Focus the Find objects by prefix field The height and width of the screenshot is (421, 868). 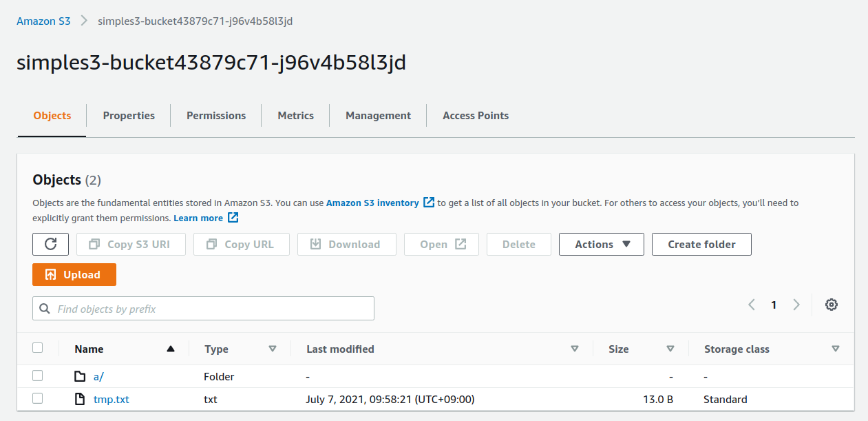(x=203, y=309)
